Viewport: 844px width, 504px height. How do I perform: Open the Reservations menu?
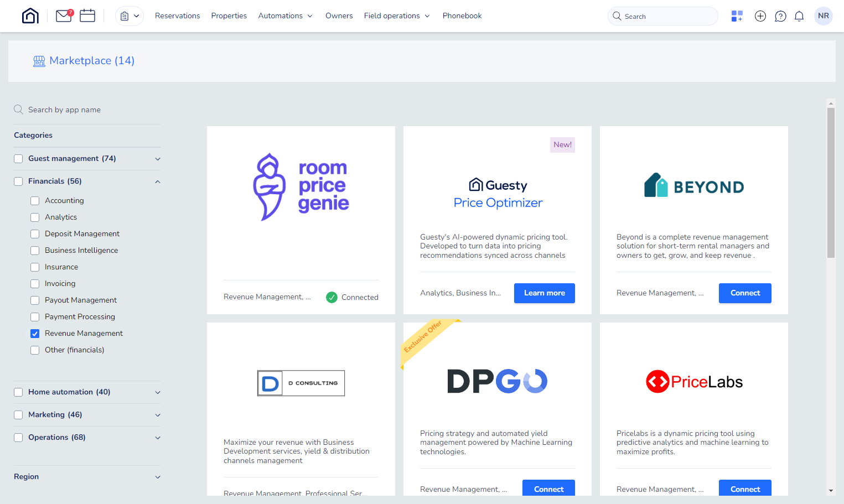pos(177,15)
